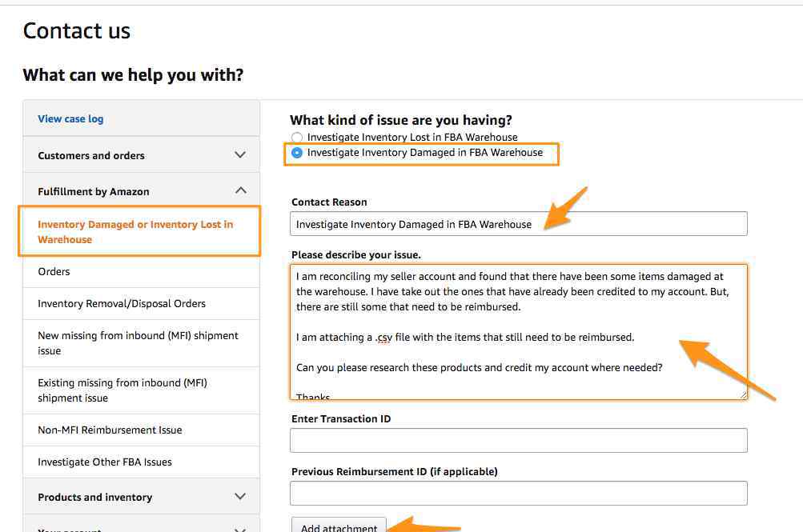
Task: Grab the text area resize handle
Action: 743,395
